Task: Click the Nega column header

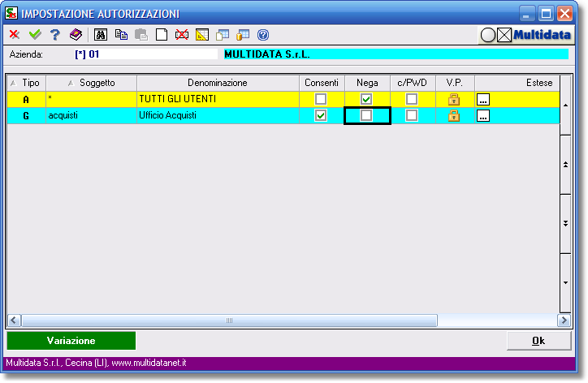Action: click(x=367, y=83)
